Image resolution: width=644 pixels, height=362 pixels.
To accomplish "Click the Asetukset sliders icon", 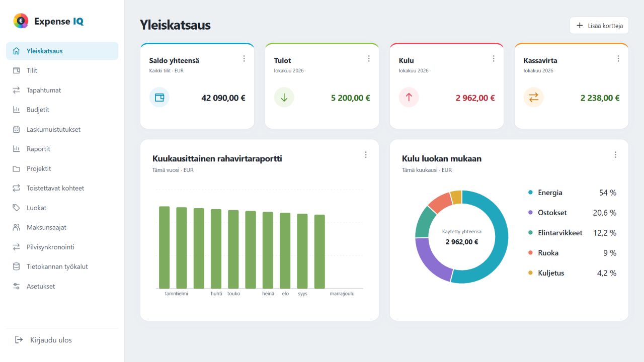I will [x=17, y=286].
